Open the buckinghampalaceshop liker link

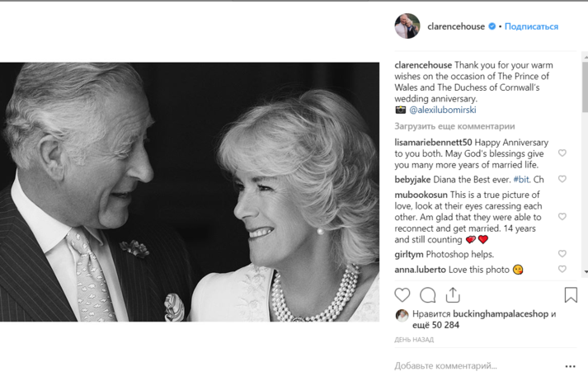click(498, 314)
